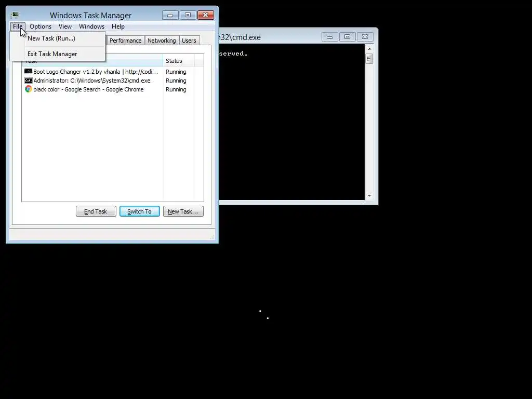Click cmd.exe scrollbar up arrow
This screenshot has height=399, width=532.
pos(369,49)
